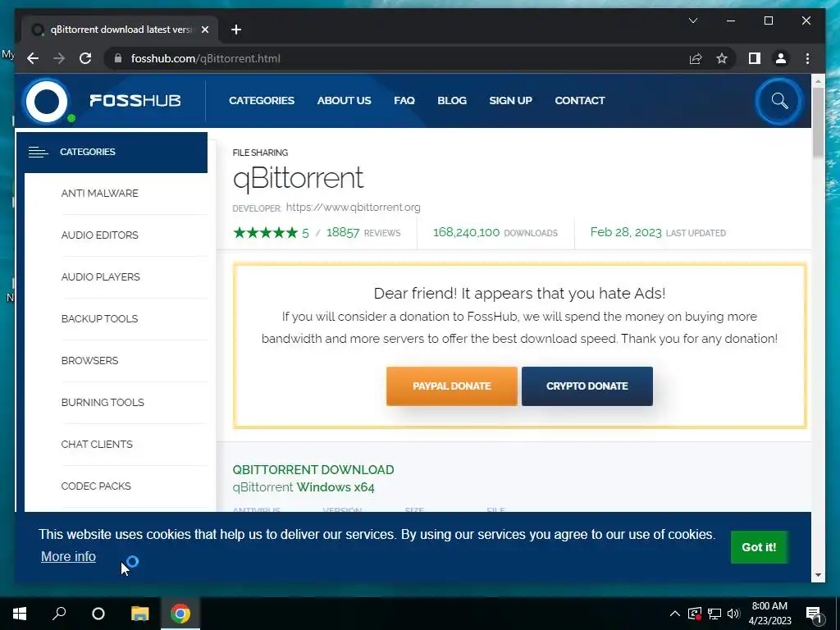Open a new tab with plus icon
This screenshot has width=840, height=630.
(x=236, y=30)
